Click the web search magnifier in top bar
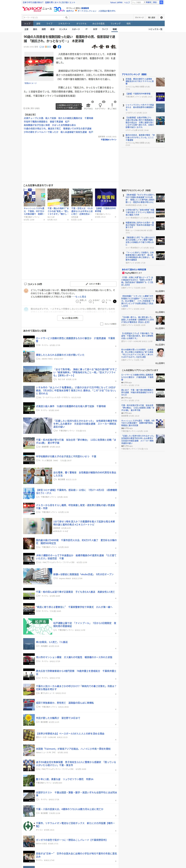The width and height of the screenshot is (186, 868). tap(161, 2)
